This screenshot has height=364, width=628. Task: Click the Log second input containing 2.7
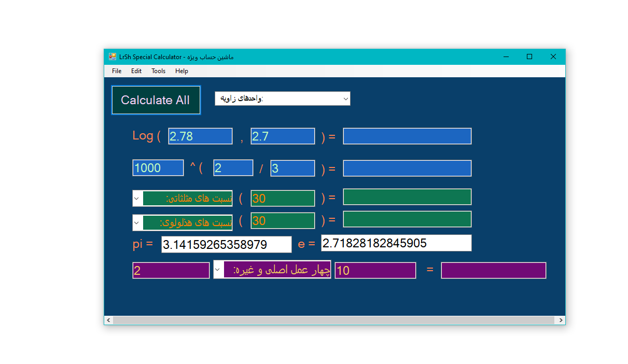pos(283,136)
